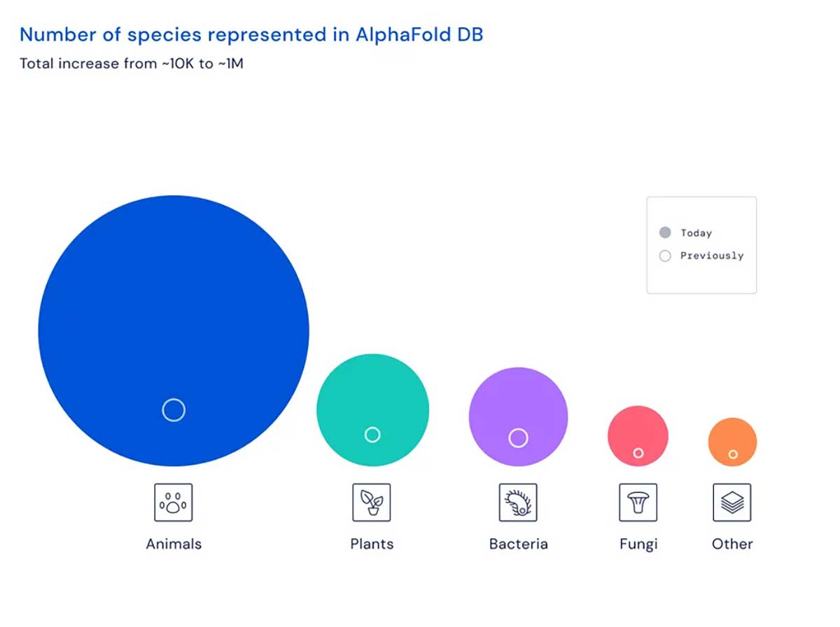Click the small outlined ring inside the blue Animals circle

(x=174, y=410)
